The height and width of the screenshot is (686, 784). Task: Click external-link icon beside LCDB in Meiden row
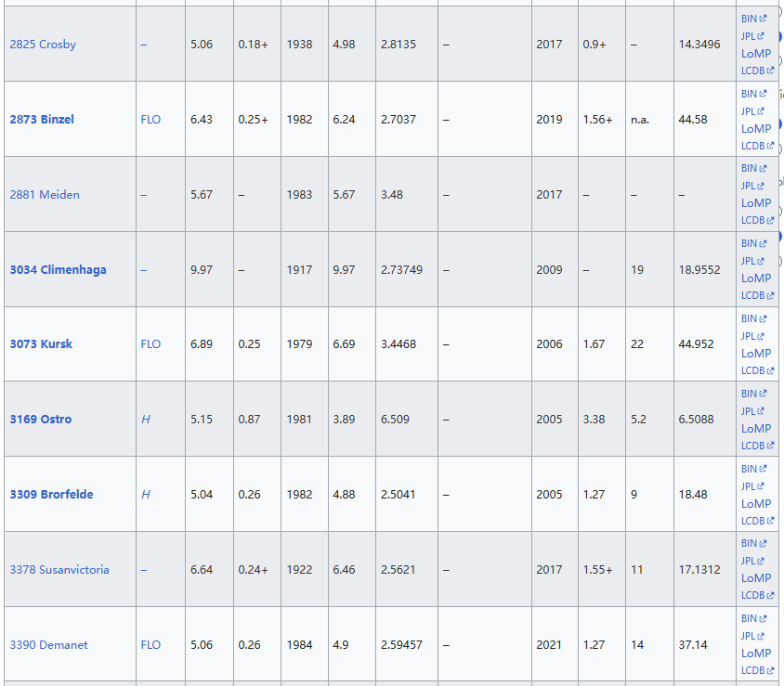pos(770,221)
